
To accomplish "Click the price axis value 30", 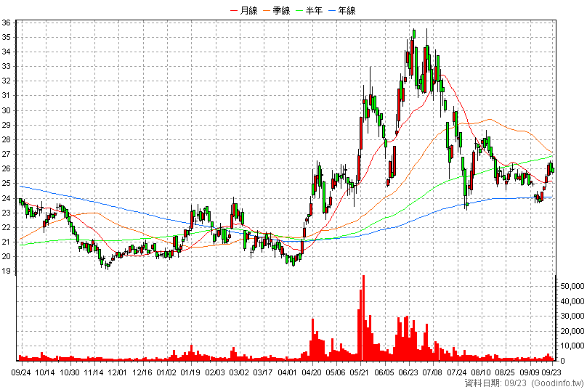I will (6, 110).
